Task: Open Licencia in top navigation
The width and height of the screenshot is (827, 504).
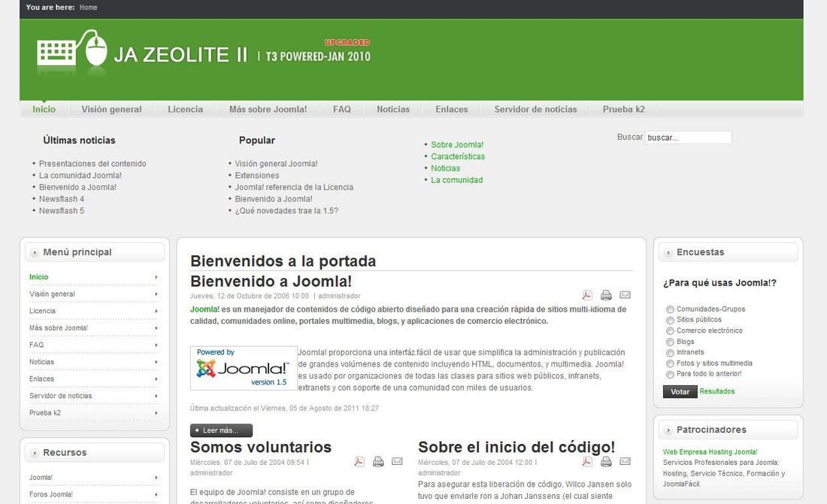Action: 185,109
